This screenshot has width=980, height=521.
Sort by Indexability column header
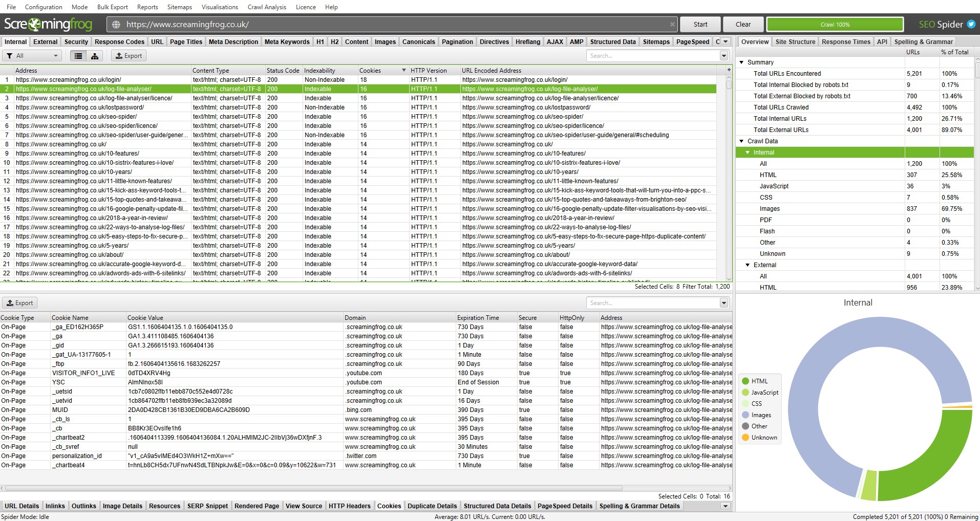[330, 71]
